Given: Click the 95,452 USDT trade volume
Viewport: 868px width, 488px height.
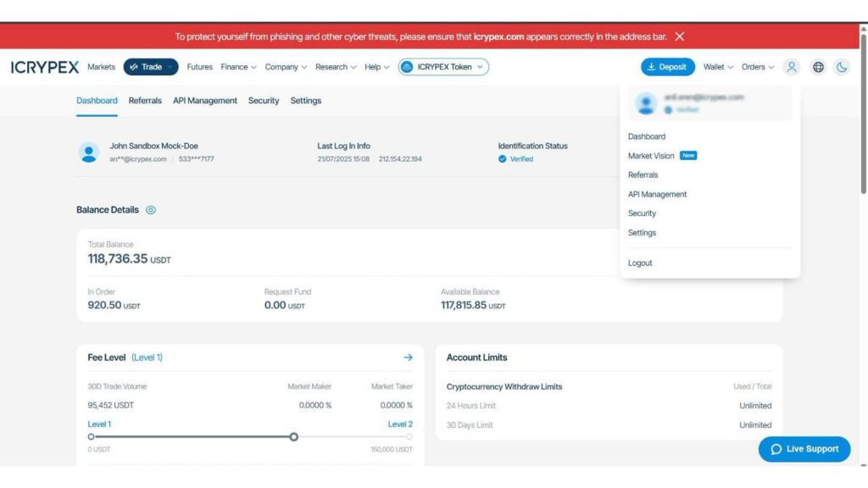Looking at the screenshot, I should [x=111, y=405].
